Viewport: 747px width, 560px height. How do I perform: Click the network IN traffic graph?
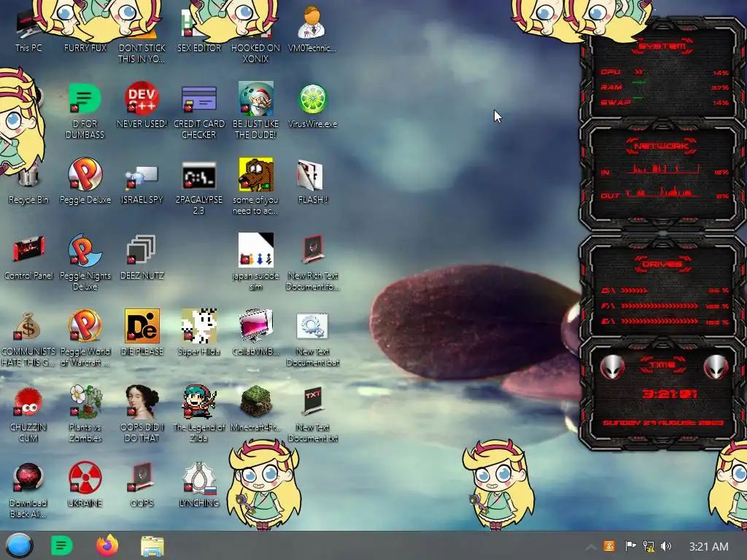coord(662,168)
